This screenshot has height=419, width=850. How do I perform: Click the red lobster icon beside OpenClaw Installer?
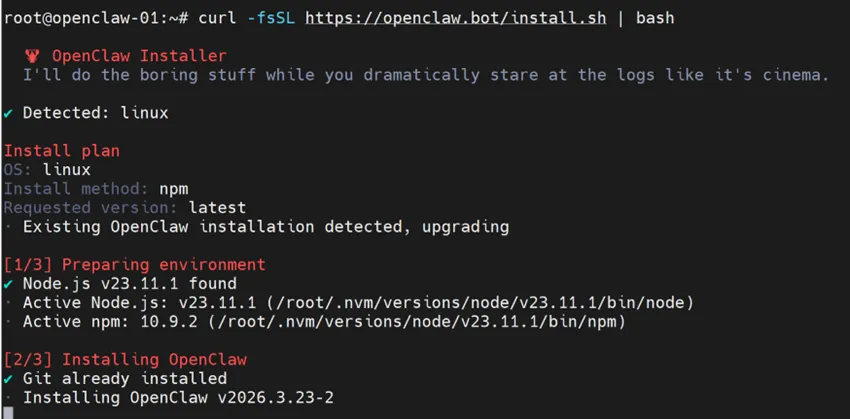[33, 56]
